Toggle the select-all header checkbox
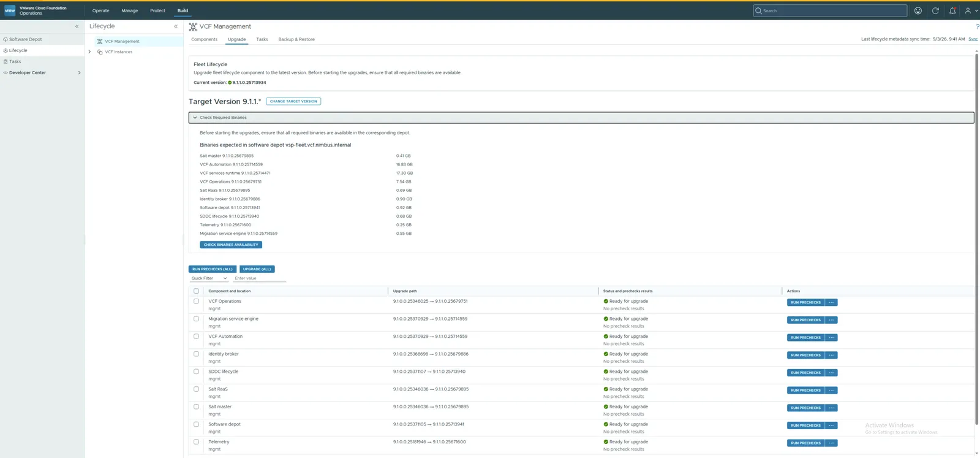The height and width of the screenshot is (458, 980). coord(196,291)
